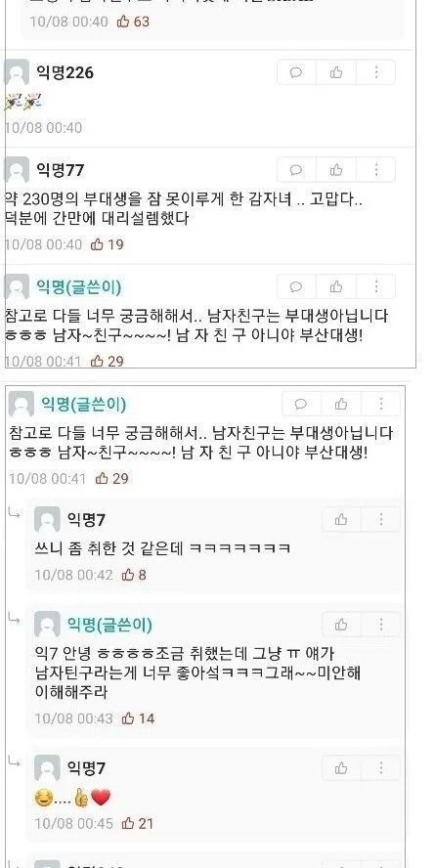434x868 pixels.
Task: Open three-dot menu on 익명77's comment
Action: coord(376,169)
